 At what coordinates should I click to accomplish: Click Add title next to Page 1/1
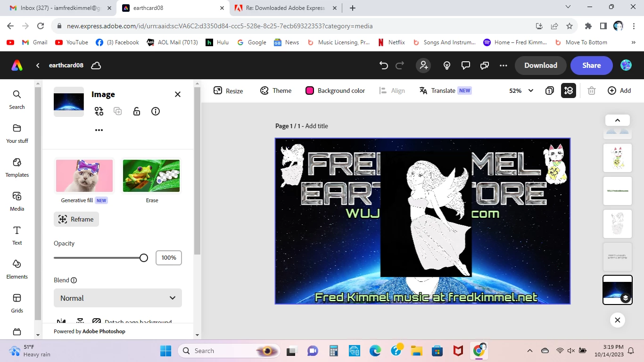pyautogui.click(x=316, y=126)
